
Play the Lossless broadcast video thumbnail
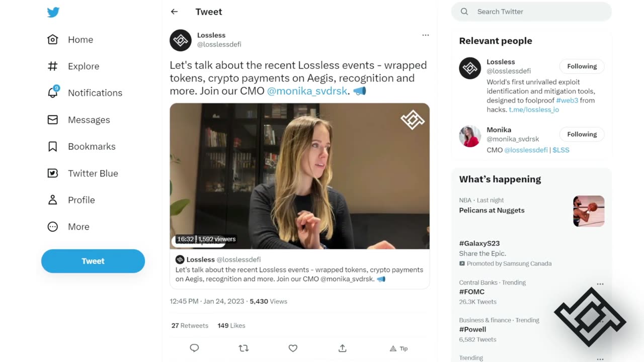(299, 176)
